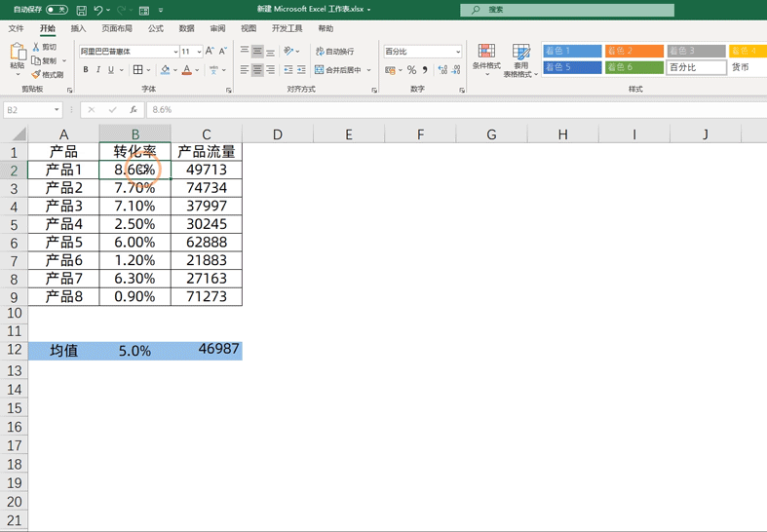Toggle bold formatting button
This screenshot has height=532, width=767.
(x=86, y=70)
